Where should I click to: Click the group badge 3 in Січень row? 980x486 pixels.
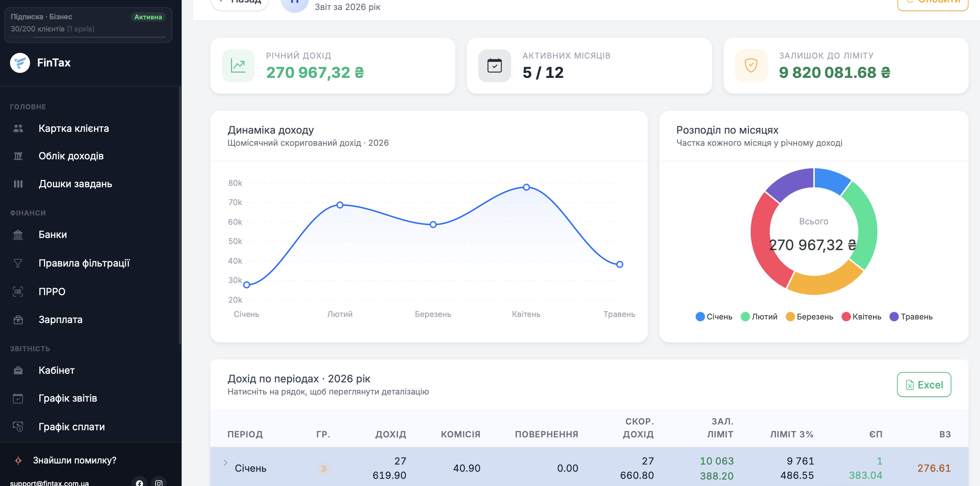(x=323, y=468)
